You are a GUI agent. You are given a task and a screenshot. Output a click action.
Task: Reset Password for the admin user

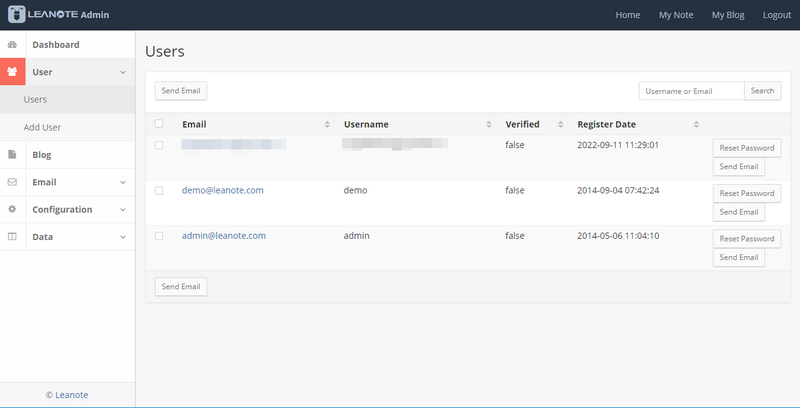pyautogui.click(x=747, y=239)
